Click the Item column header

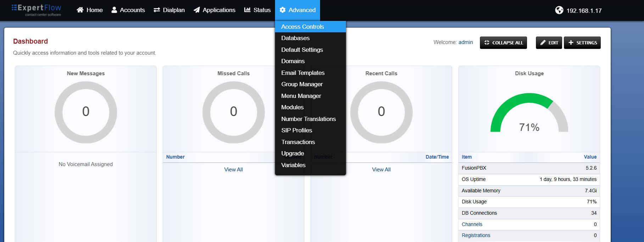point(467,157)
